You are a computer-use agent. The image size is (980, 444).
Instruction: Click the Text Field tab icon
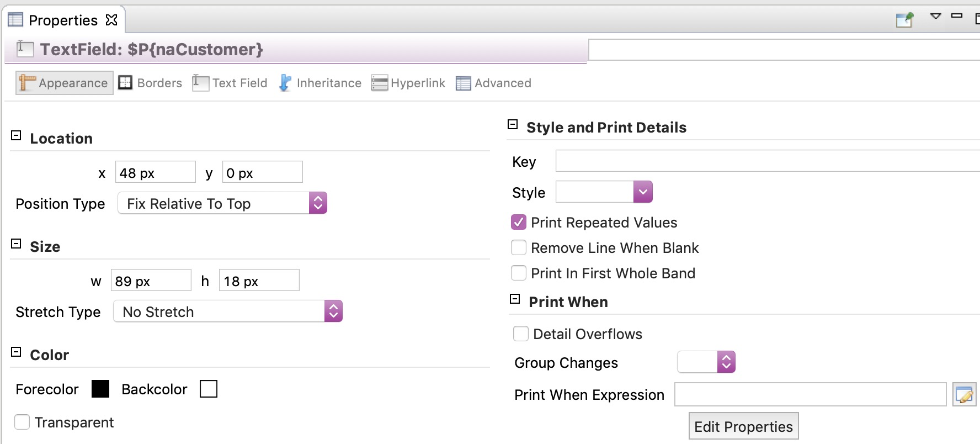pos(200,83)
